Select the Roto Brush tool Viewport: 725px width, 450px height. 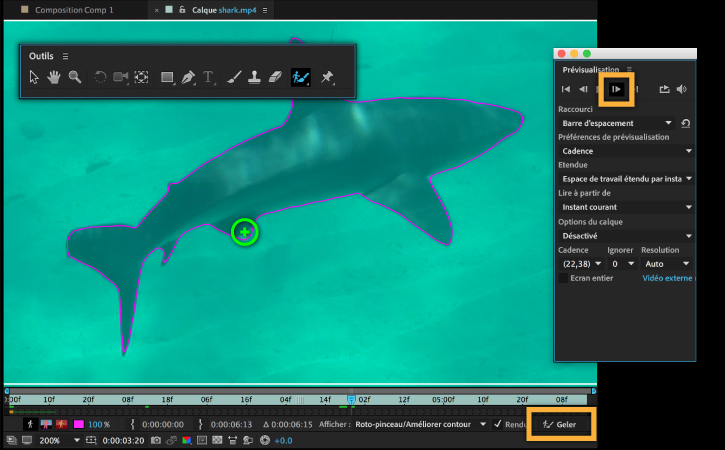pos(301,77)
